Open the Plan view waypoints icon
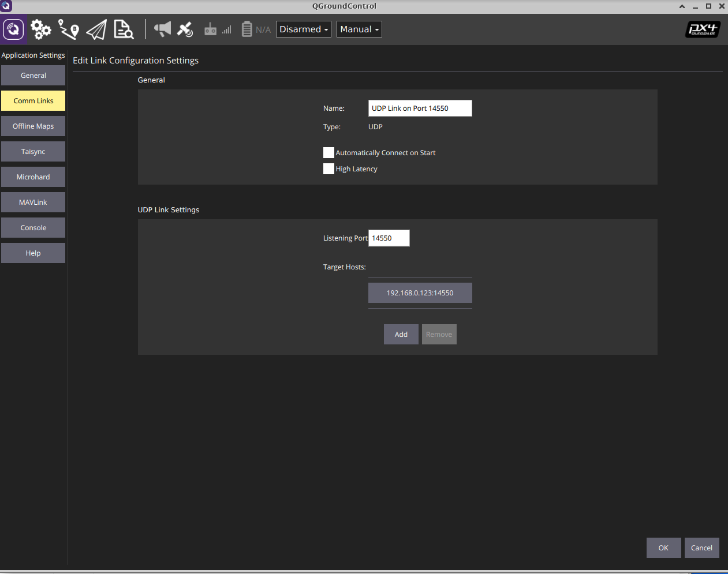Image resolution: width=728 pixels, height=574 pixels. coord(69,29)
